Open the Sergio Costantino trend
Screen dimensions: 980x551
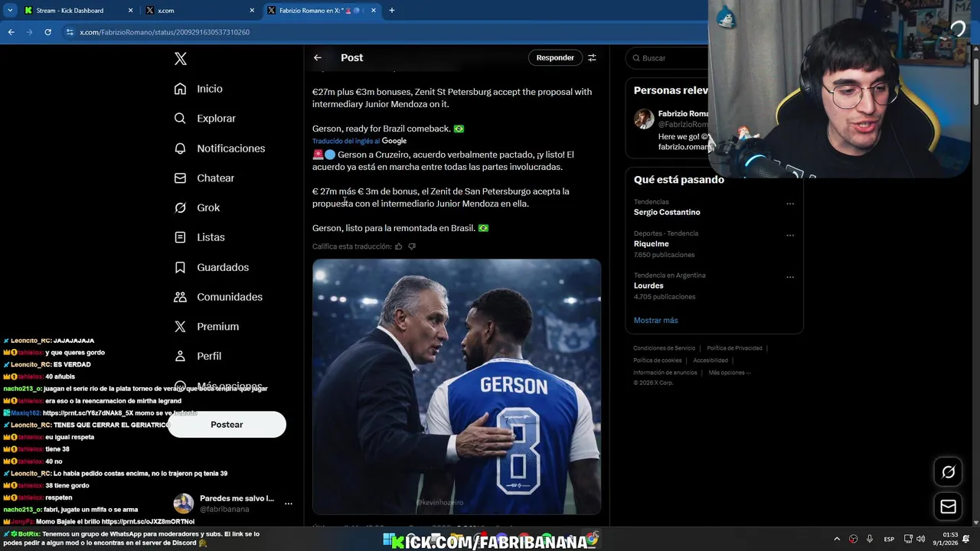coord(667,212)
